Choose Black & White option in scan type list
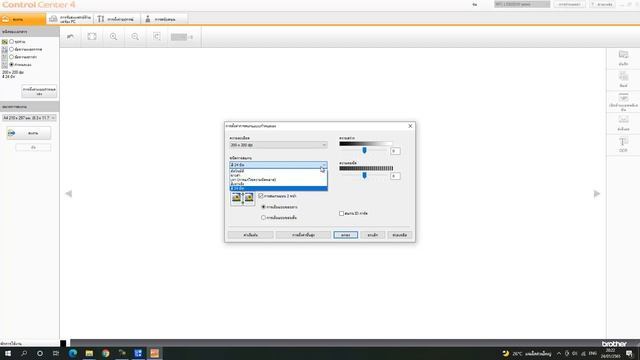Image resolution: width=640 pixels, height=360 pixels. coord(278,175)
